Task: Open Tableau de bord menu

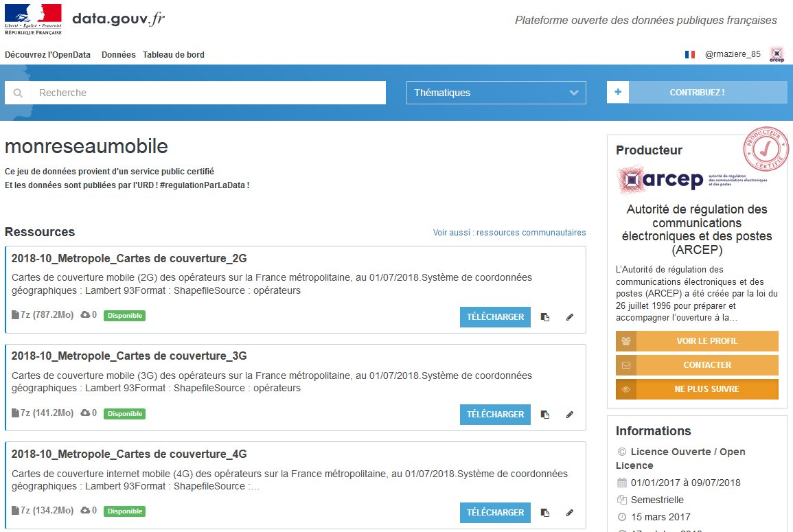Action: (x=174, y=55)
